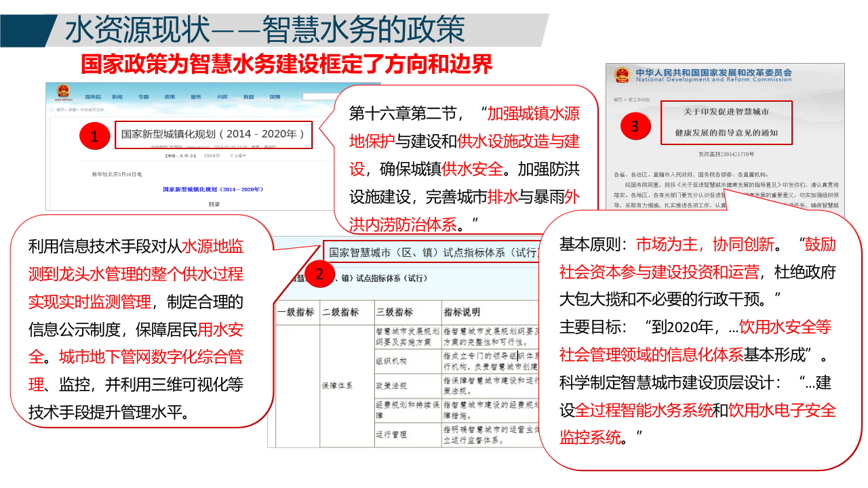Open the 政策 navigation dropdown
The height and width of the screenshot is (488, 868).
[x=172, y=97]
